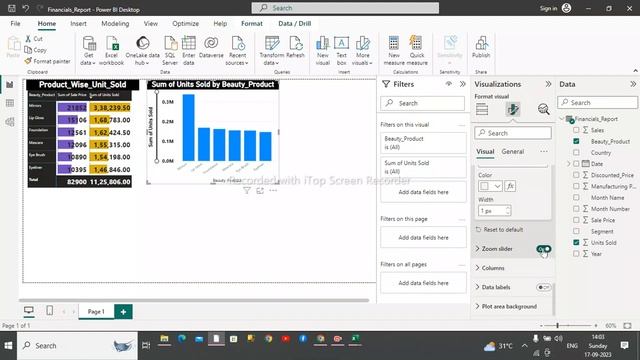The image size is (640, 360).
Task: Expand the Plot area background section
Action: (477, 306)
